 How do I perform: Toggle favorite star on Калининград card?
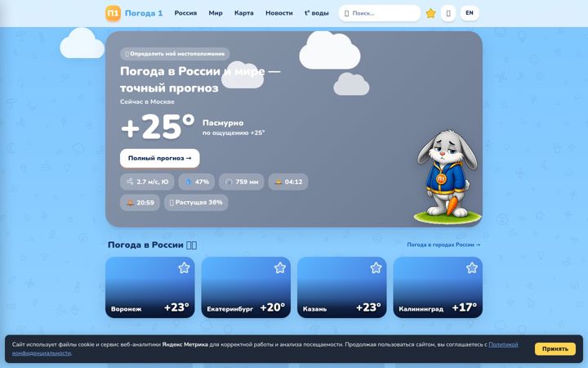coord(472,267)
